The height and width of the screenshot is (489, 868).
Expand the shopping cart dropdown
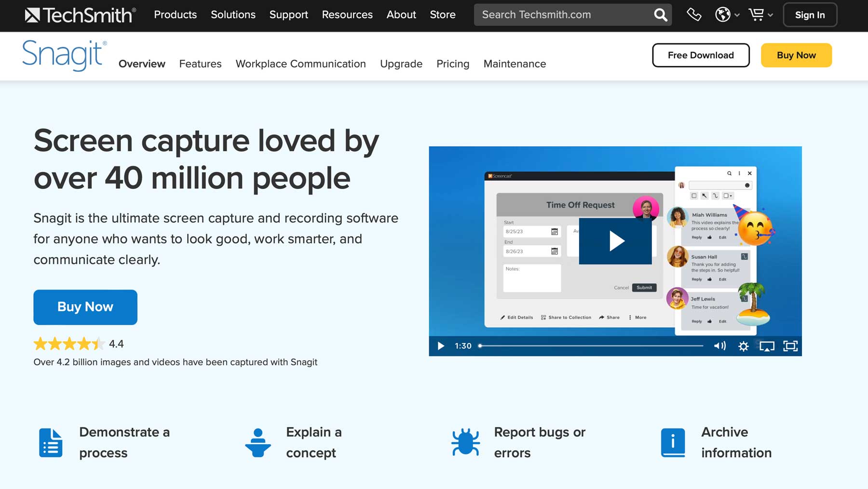click(x=760, y=15)
